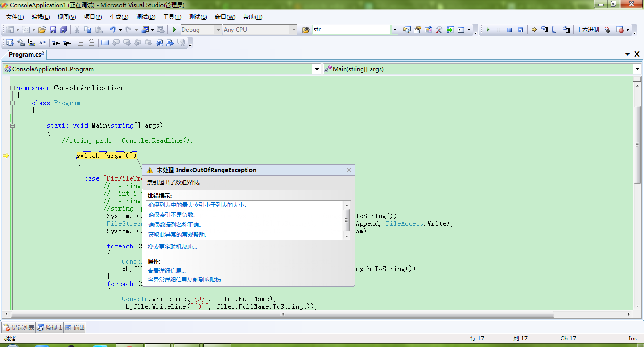644x347 pixels.
Task: Copy selection using the copy icon
Action: point(88,30)
